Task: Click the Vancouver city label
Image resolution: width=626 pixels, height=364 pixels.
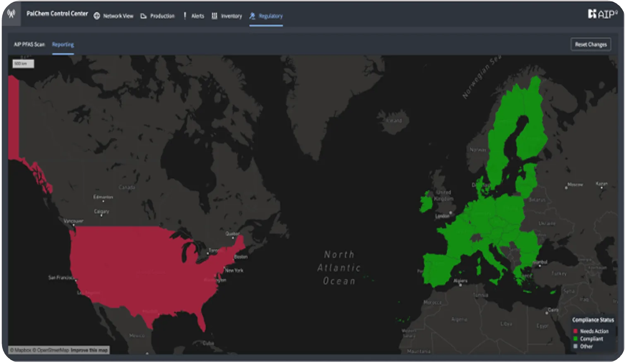Action: pos(74,221)
